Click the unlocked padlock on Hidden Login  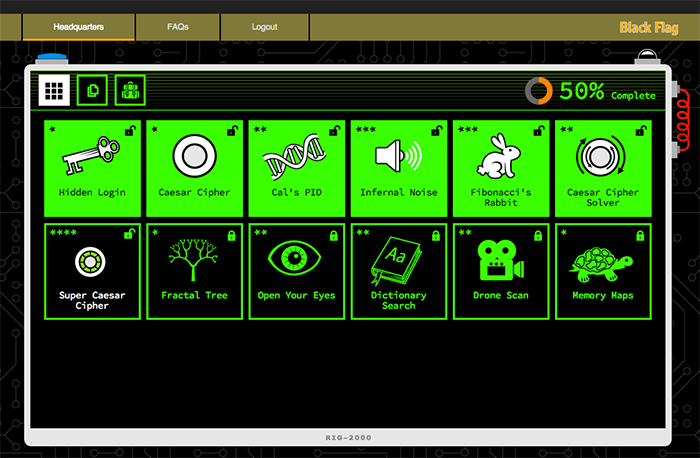[x=130, y=131]
